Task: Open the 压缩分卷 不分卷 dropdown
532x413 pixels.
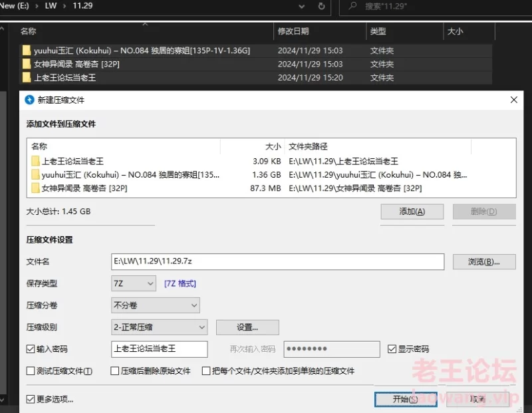Action: 156,305
